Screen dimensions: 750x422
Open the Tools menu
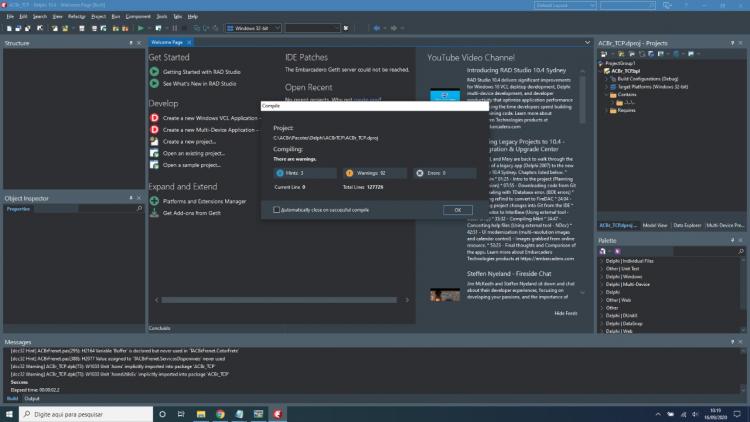(x=162, y=17)
